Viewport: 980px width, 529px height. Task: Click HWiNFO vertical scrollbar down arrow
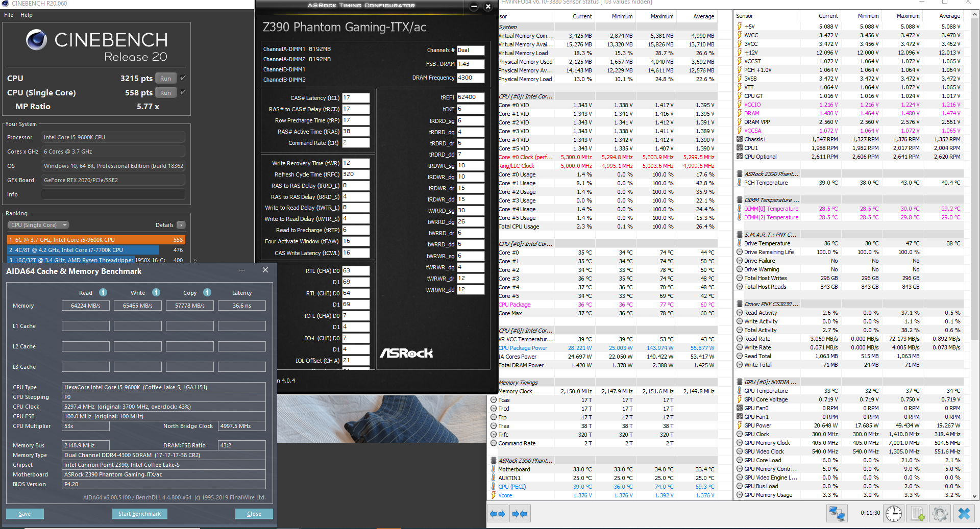click(975, 496)
